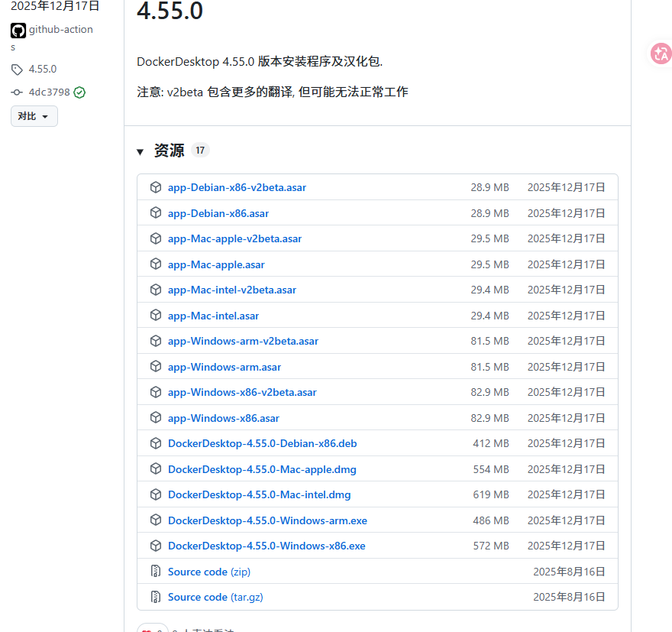The image size is (672, 632).
Task: Download app-Mac-intel.asar
Action: point(213,316)
